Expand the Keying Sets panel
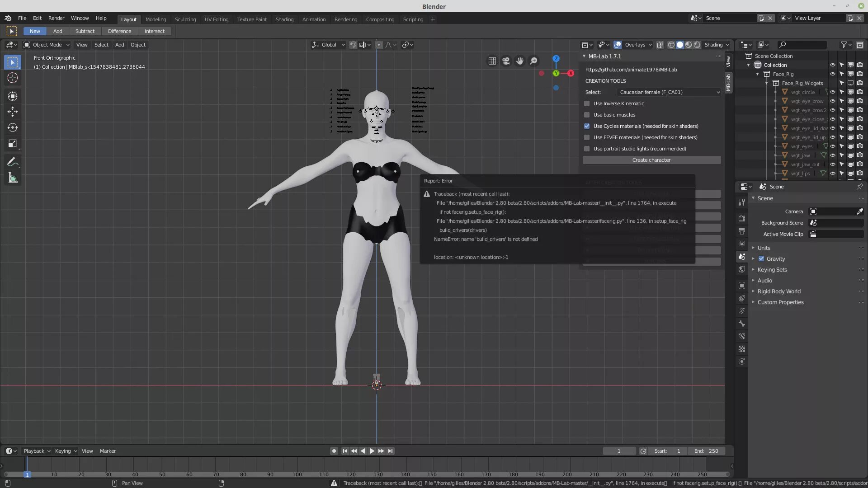The width and height of the screenshot is (868, 488). point(772,270)
